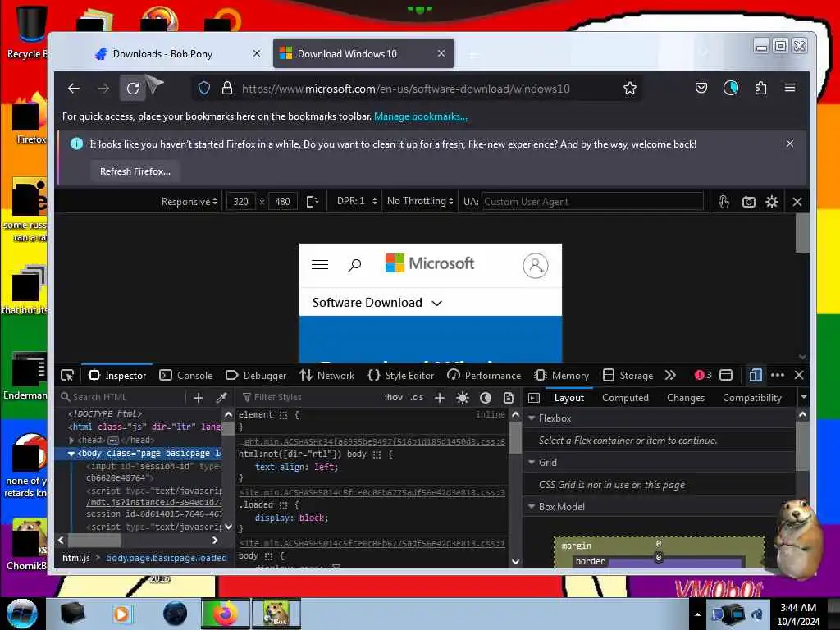840x630 pixels.
Task: Open more devtools tabs chevron
Action: coord(670,375)
